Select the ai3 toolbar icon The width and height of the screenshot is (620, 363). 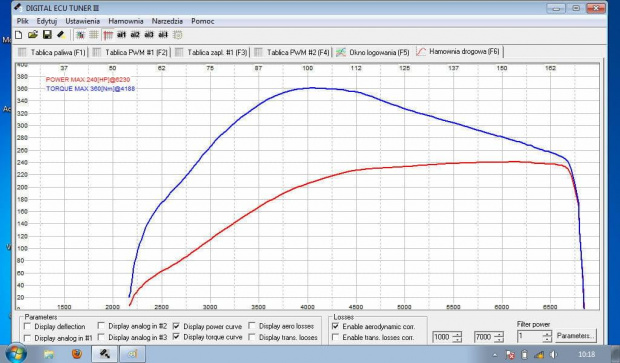click(x=149, y=35)
